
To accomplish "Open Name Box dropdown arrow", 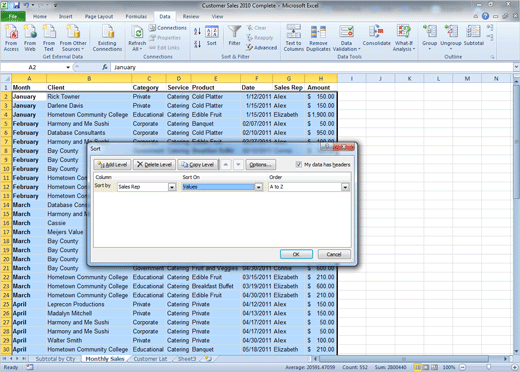I will (x=68, y=67).
